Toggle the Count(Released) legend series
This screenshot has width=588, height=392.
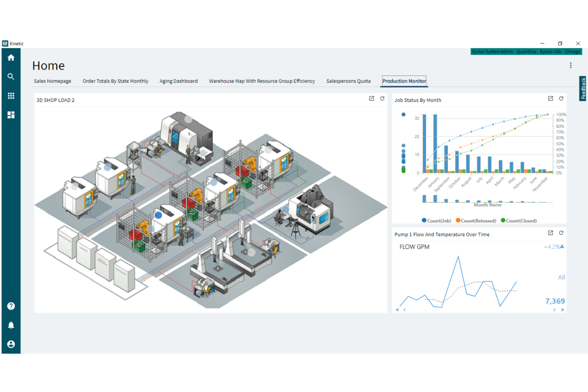(476, 220)
